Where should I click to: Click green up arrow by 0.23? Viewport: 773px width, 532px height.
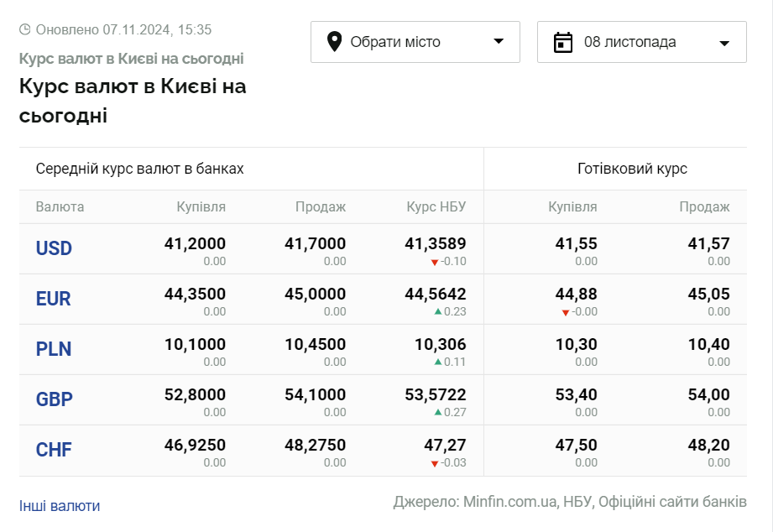(438, 311)
